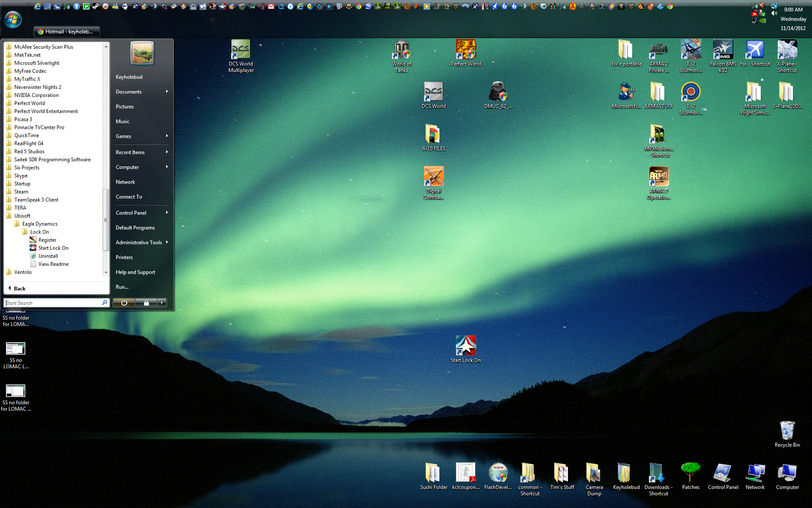Screen dimensions: 812x508
Task: Open the Falcon BMS 4.32 shortcut
Action: click(723, 56)
